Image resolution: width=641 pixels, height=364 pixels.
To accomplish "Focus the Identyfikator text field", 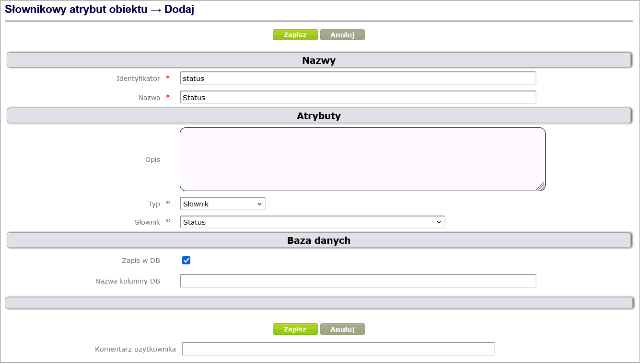I will [x=358, y=79].
